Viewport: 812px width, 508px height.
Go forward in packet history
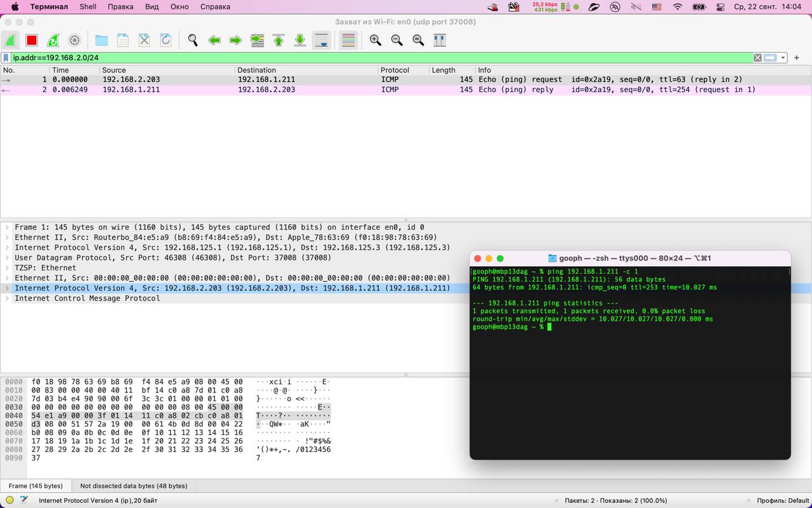point(235,40)
